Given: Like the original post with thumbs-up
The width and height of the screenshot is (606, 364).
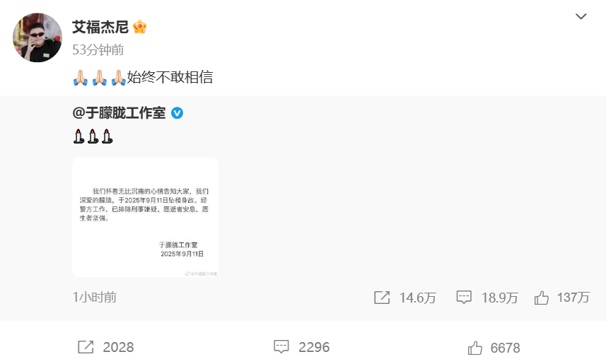Looking at the screenshot, I should point(542,298).
